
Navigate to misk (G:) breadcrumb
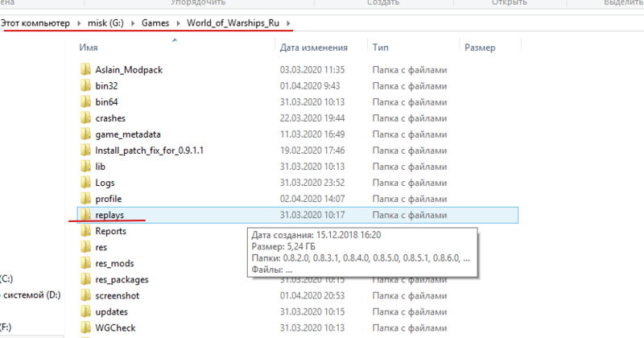(x=105, y=23)
